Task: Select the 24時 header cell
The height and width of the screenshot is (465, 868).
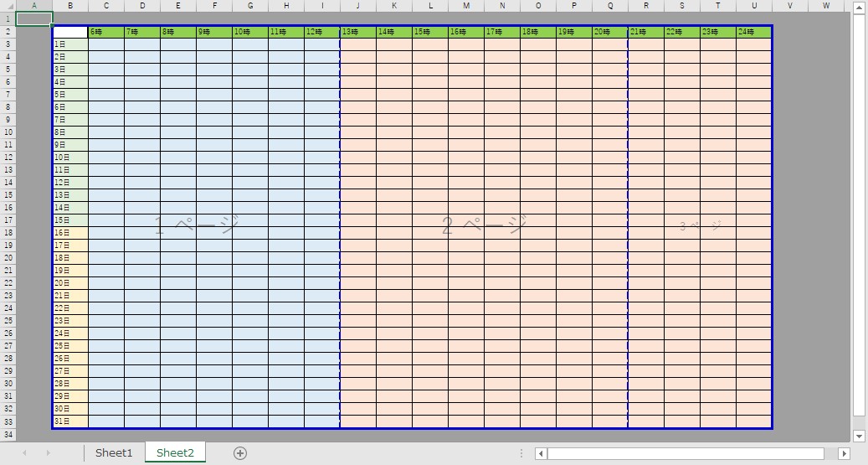Action: point(754,32)
